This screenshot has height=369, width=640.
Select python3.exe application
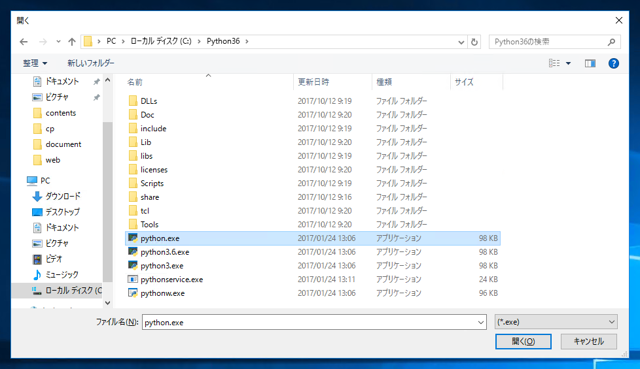[x=162, y=266]
